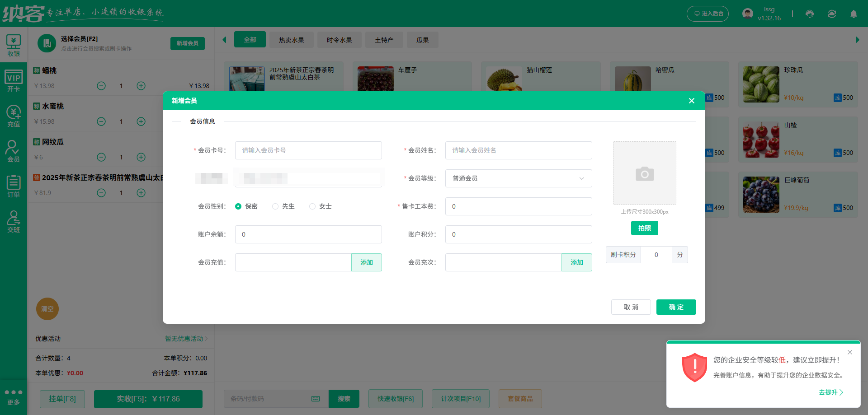The height and width of the screenshot is (415, 868).
Task: Switch to the 热卖水果 category tab
Action: click(291, 40)
